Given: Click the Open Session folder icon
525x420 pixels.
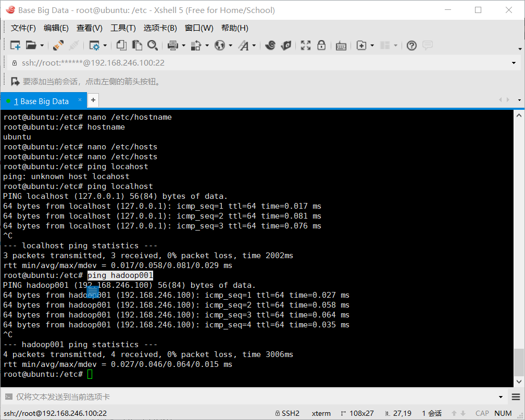Looking at the screenshot, I should point(31,45).
